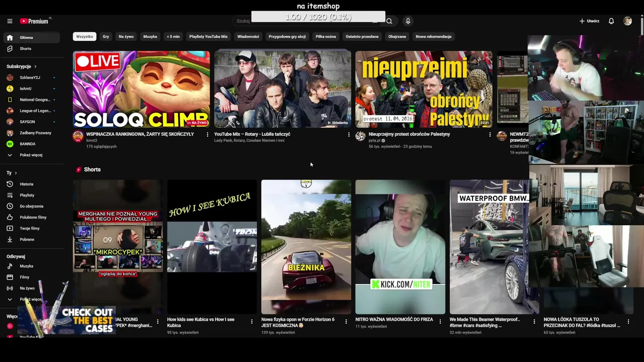Select the Piłka nożna chip

326,37
